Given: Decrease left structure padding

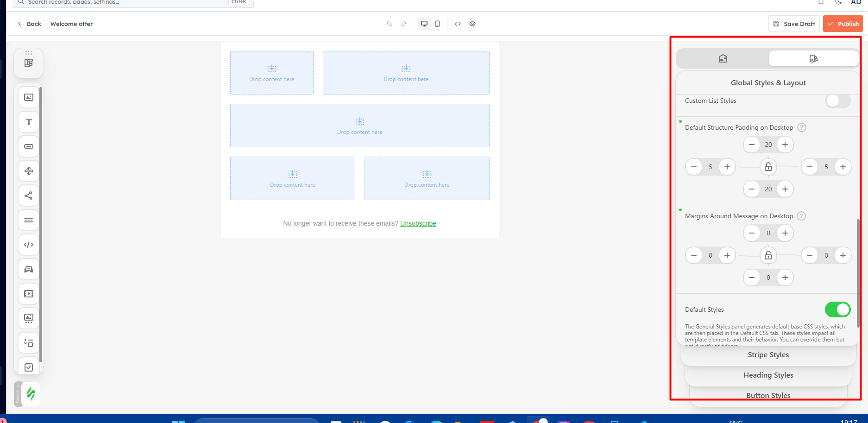Looking at the screenshot, I should pyautogui.click(x=694, y=167).
